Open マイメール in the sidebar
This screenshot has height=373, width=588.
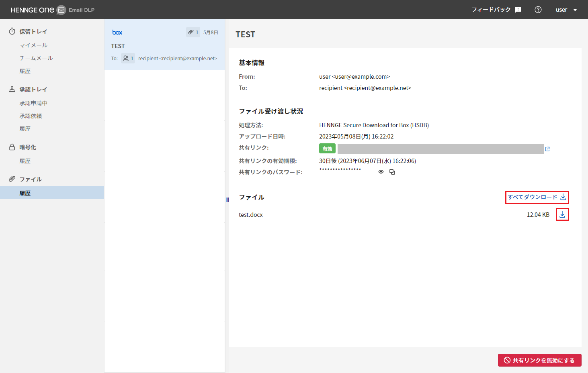tap(33, 45)
